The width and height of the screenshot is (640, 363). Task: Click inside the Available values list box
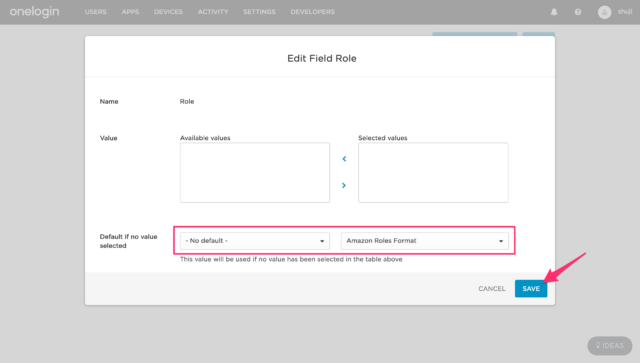pos(255,172)
